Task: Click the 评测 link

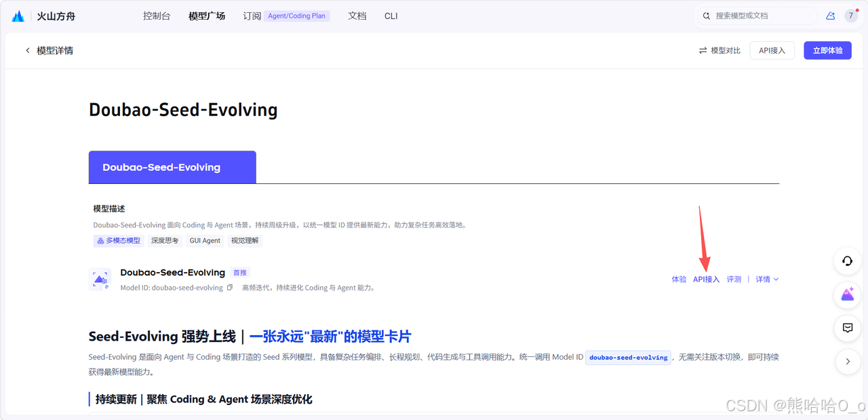Action: coord(734,279)
